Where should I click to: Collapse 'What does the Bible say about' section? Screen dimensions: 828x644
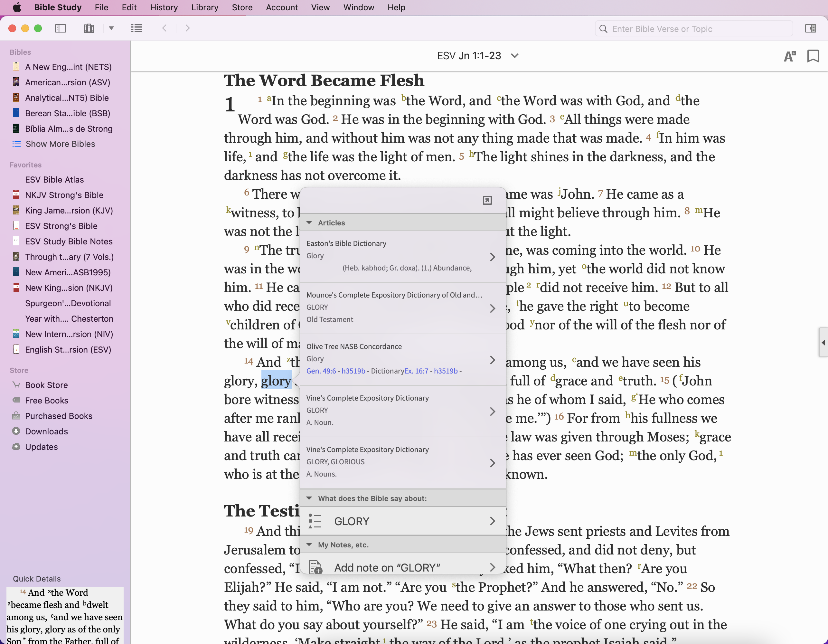pos(309,498)
